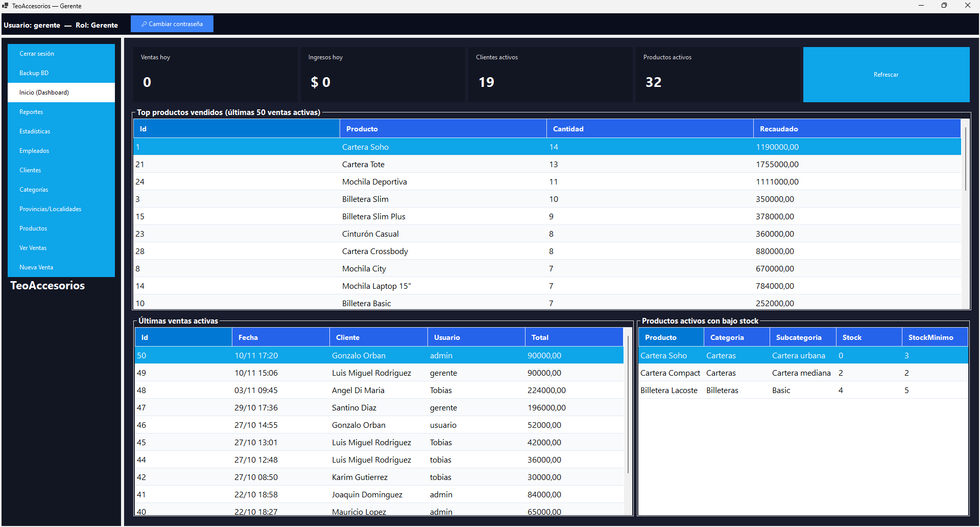Sort top products by Cantidad column
The image size is (980, 527).
pyautogui.click(x=649, y=129)
